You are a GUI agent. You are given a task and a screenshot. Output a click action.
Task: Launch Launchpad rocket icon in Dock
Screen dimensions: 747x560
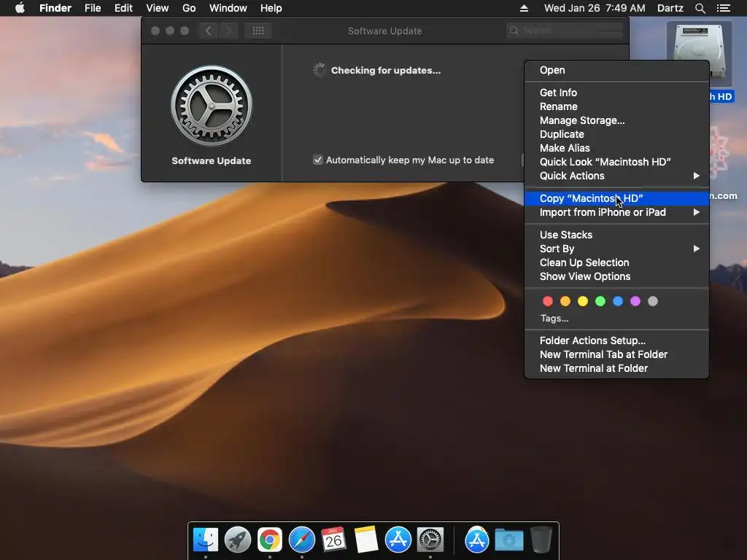point(237,540)
